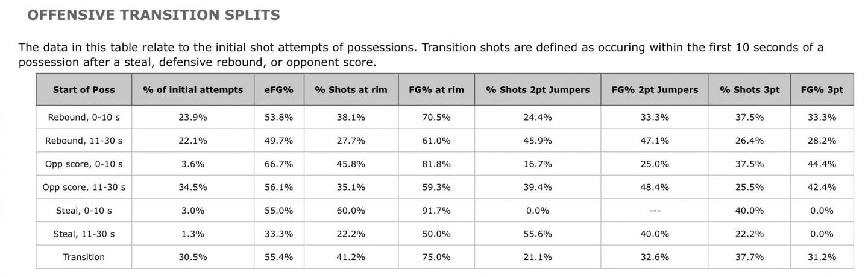Select the 'Steal, 0-10 s' row label
The height and width of the screenshot is (277, 868).
84,211
